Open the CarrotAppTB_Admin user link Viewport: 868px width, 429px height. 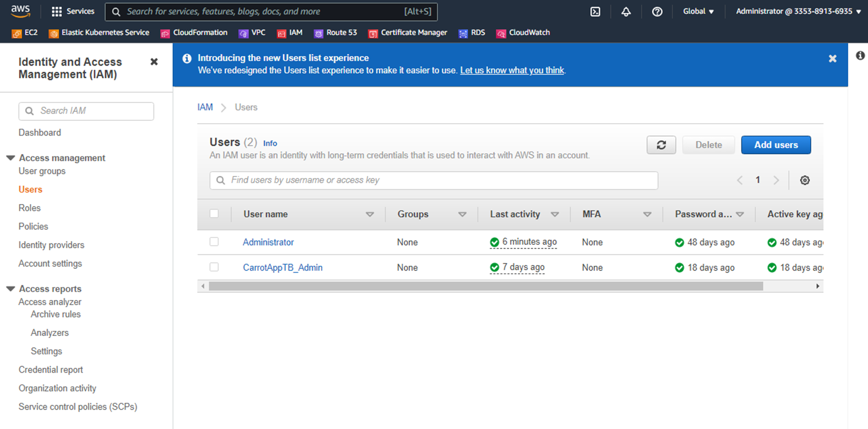coord(283,268)
